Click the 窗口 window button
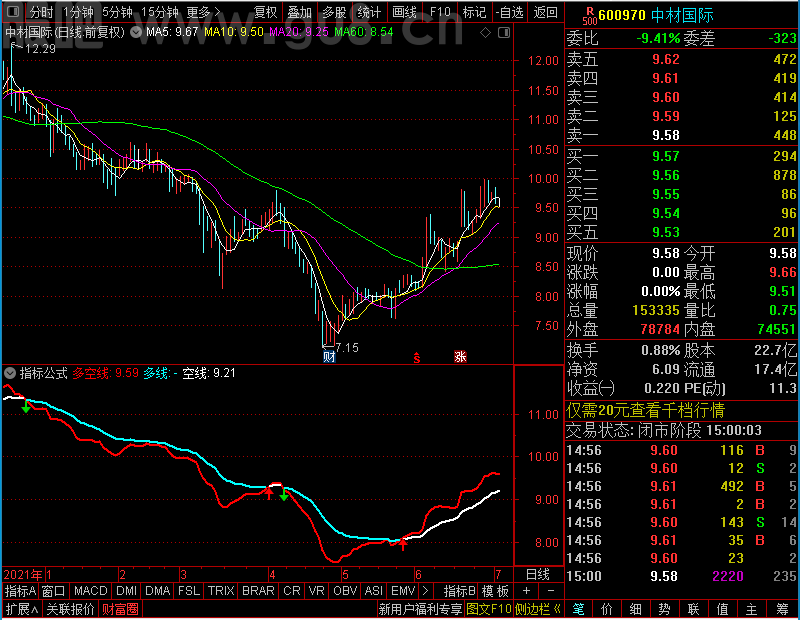Viewport: 800px width, 620px height. (54, 591)
